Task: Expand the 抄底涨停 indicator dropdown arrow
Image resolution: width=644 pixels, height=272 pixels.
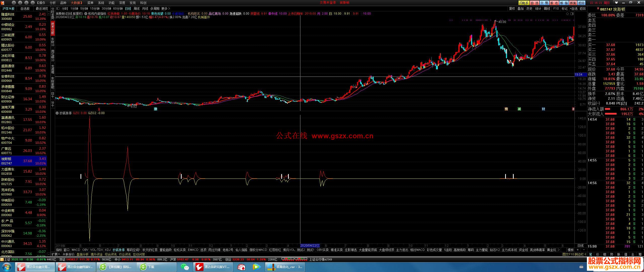Action: coord(57,113)
